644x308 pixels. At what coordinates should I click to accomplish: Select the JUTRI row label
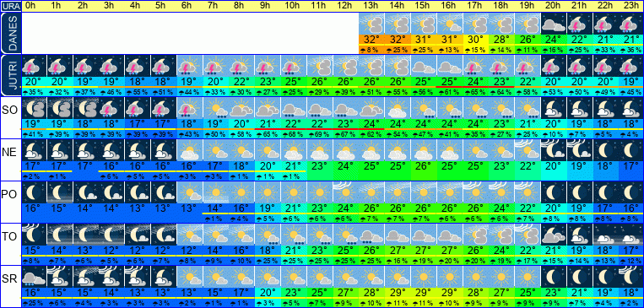click(10, 76)
